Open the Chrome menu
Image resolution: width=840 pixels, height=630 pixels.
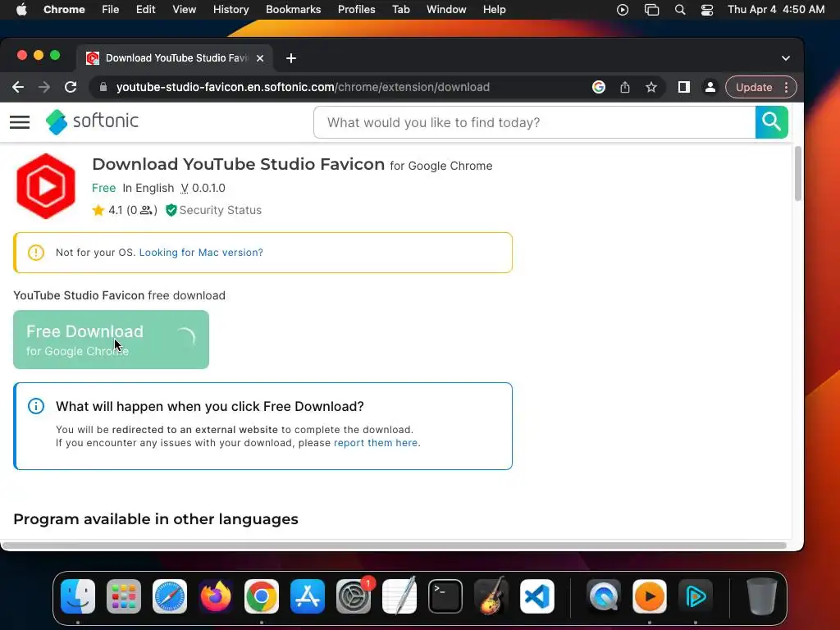[x=64, y=10]
